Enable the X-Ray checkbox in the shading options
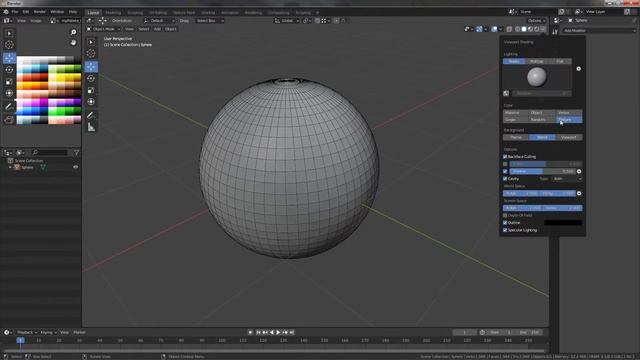 (x=505, y=164)
